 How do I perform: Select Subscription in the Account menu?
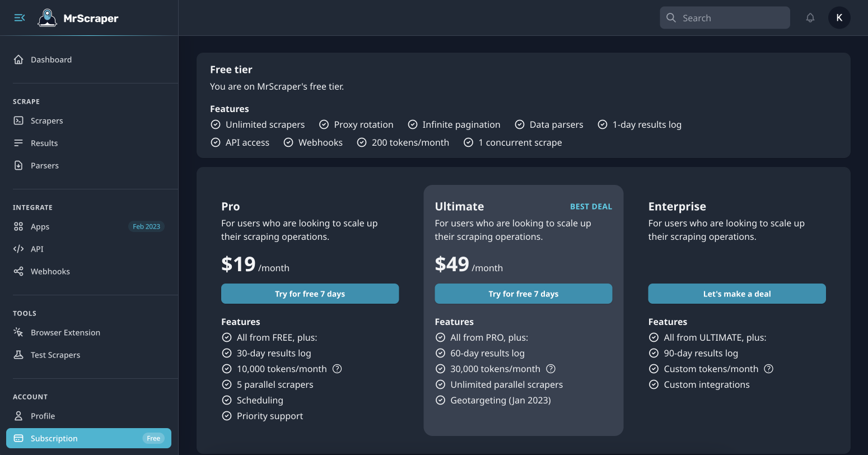pyautogui.click(x=53, y=438)
